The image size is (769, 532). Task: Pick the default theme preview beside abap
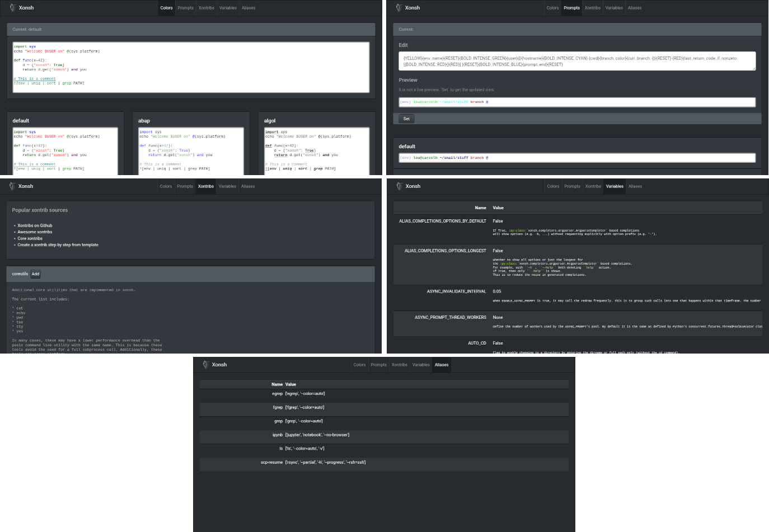click(x=65, y=151)
